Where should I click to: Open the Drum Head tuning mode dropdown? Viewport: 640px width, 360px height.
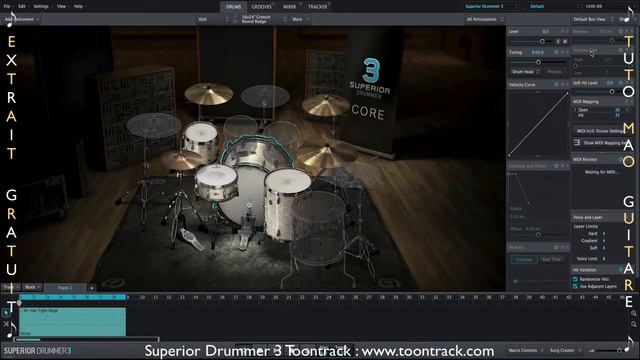pyautogui.click(x=526, y=71)
